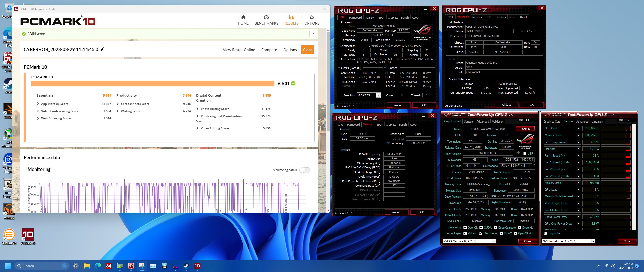The width and height of the screenshot is (644, 272).
Task: Open Snipping Tool in the taskbar
Action: coord(142,266)
